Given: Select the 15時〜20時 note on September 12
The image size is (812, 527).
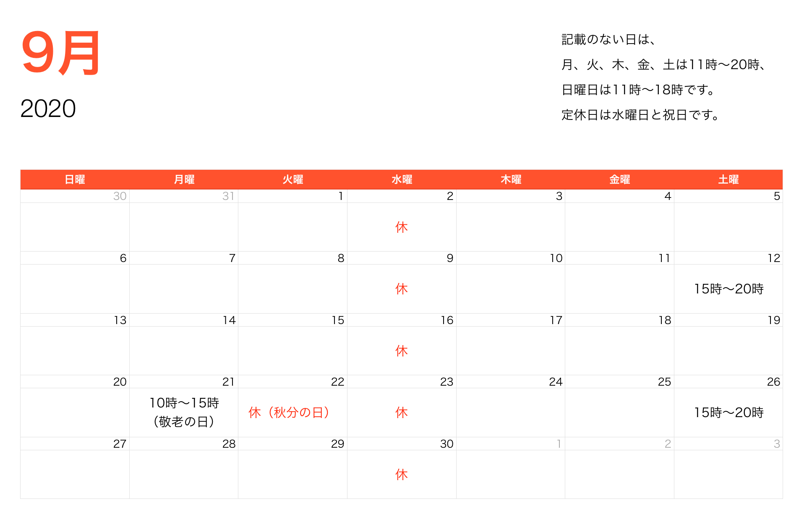Looking at the screenshot, I should click(x=729, y=289).
